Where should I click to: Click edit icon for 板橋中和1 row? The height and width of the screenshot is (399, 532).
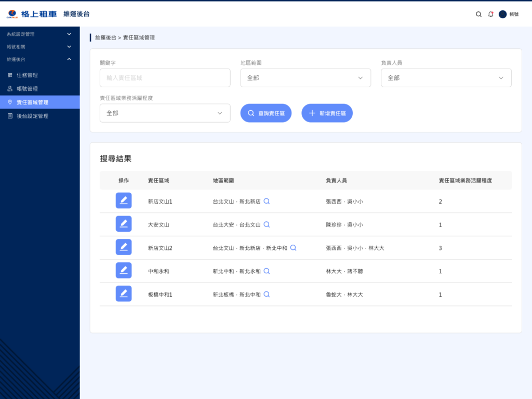tap(124, 294)
